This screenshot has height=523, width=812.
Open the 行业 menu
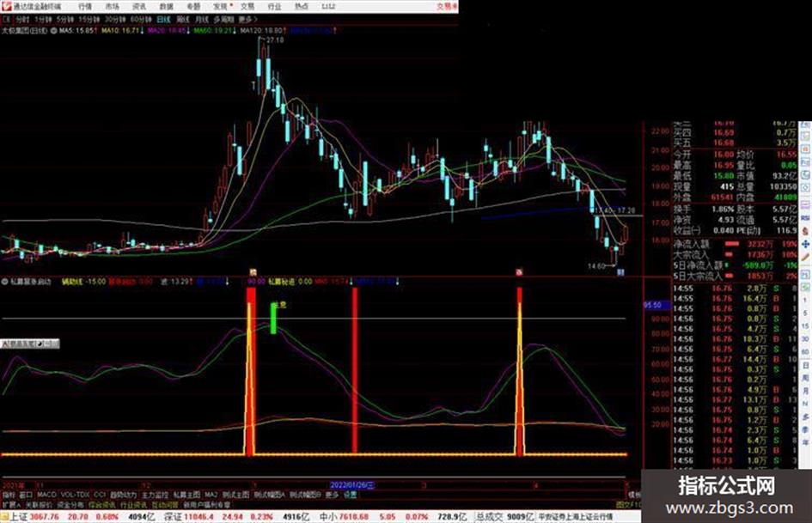[x=274, y=6]
